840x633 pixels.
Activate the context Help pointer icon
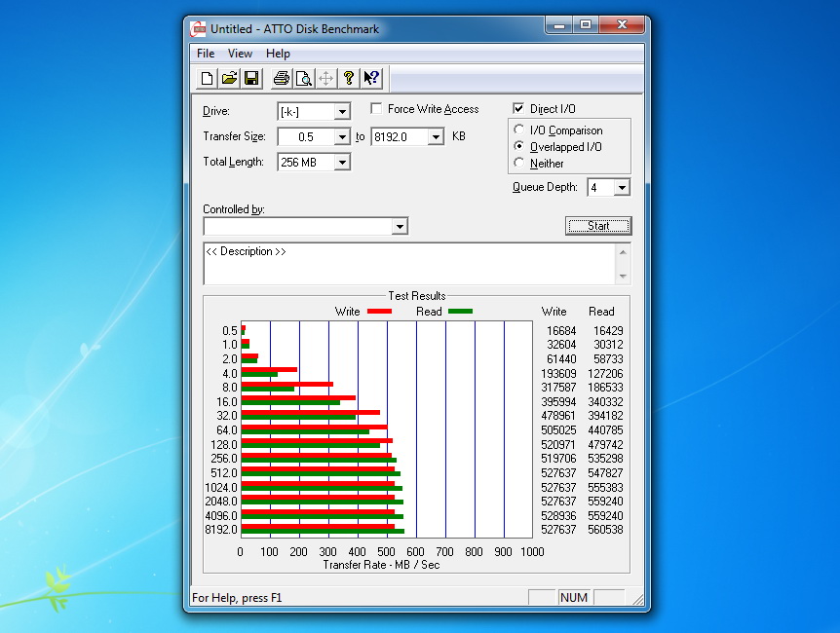[371, 79]
